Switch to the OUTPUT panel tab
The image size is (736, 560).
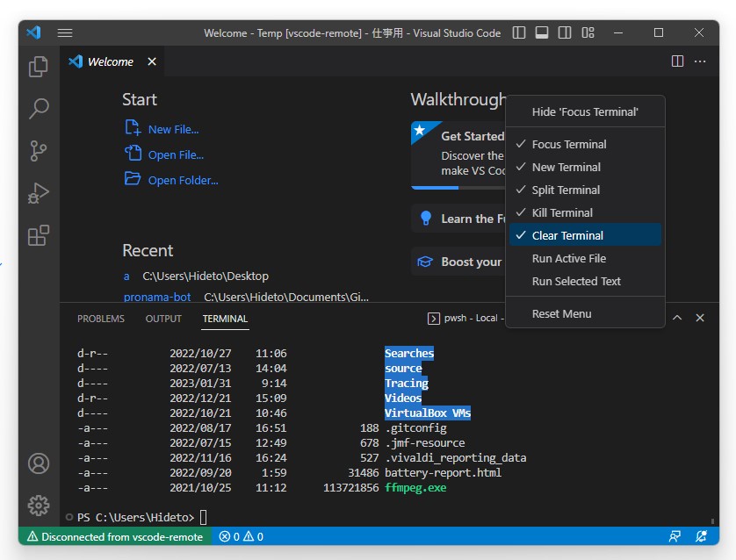pyautogui.click(x=163, y=319)
